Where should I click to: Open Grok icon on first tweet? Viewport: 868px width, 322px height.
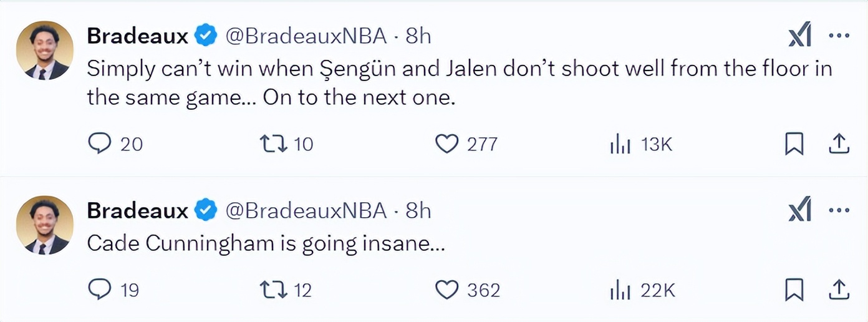[x=799, y=37]
